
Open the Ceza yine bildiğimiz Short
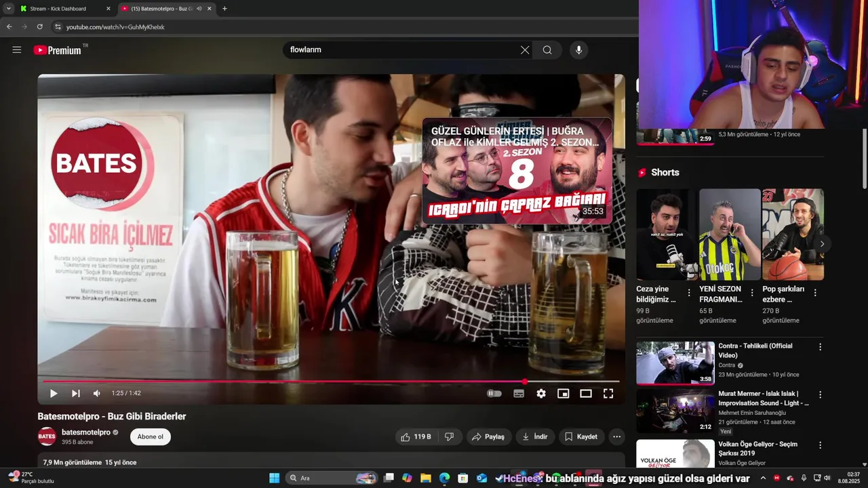click(667, 235)
